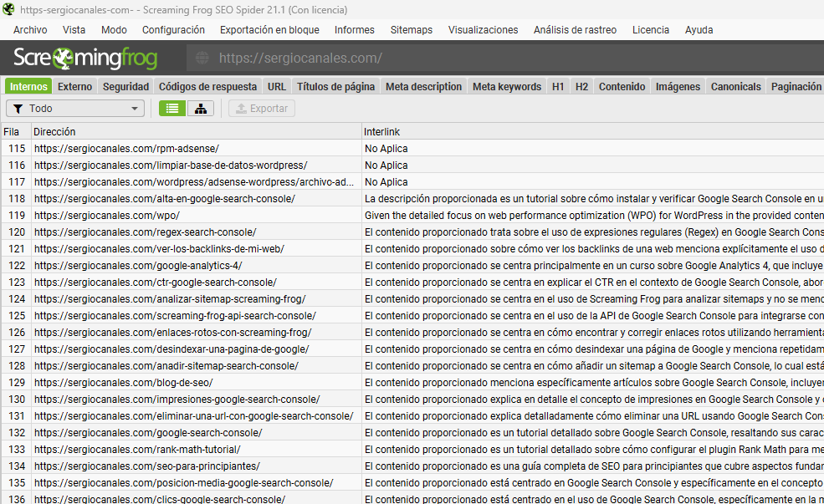Switch to the Códigos de respuesta tab

pyautogui.click(x=207, y=87)
